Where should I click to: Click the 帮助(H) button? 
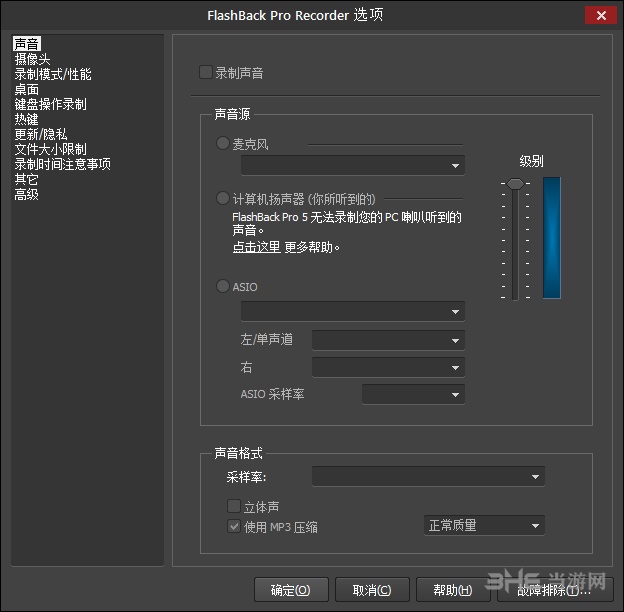pos(453,590)
